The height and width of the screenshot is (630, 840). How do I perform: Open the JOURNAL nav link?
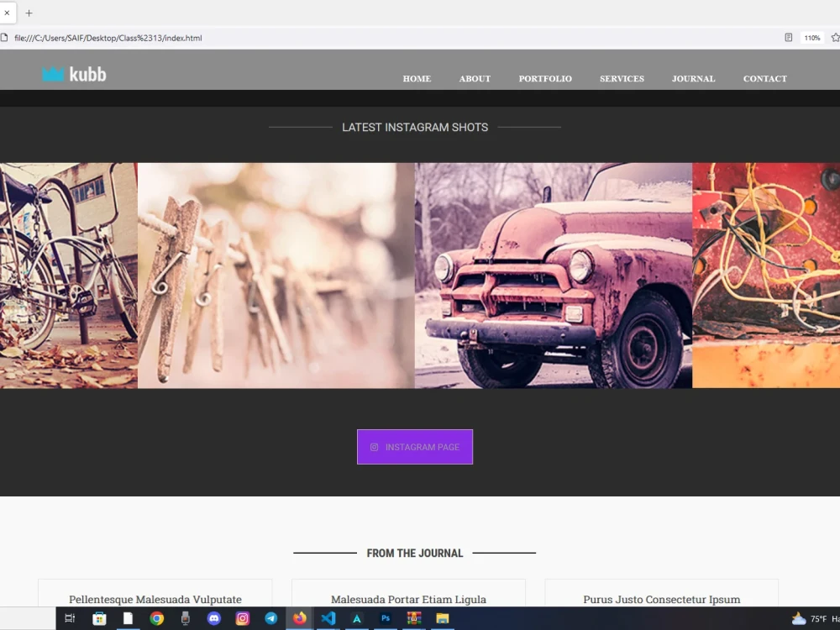693,79
